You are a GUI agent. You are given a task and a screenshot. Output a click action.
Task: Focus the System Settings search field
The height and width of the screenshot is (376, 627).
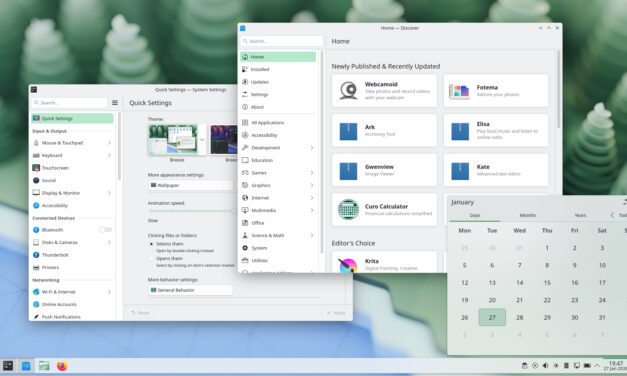tap(69, 103)
